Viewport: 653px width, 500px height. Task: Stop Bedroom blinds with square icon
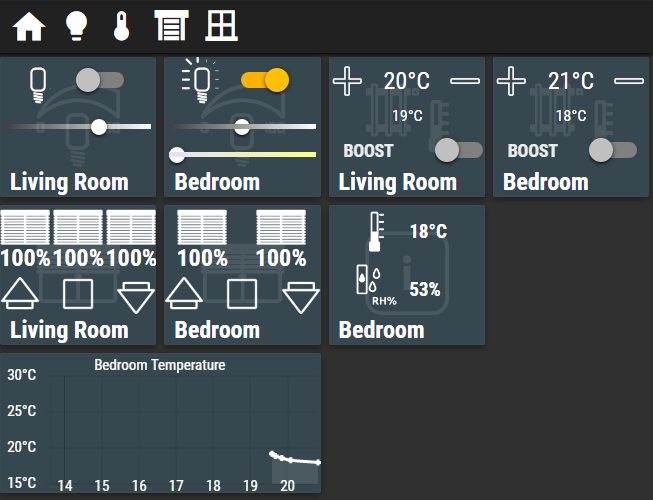pos(242,294)
